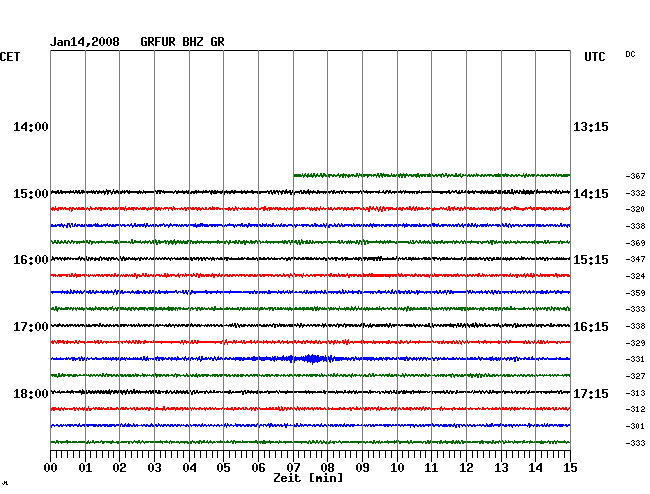
Task: Click minute label 05 on time axis
Action: click(x=223, y=468)
